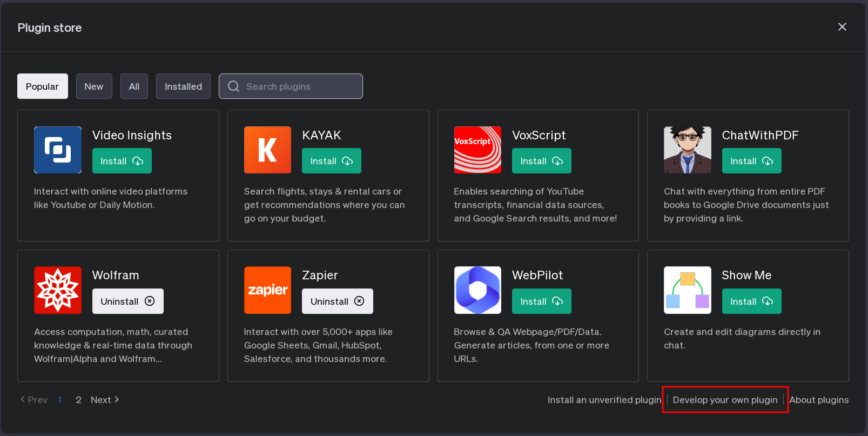Image resolution: width=868 pixels, height=436 pixels.
Task: Open Install an unverified plugin link
Action: [x=604, y=400]
